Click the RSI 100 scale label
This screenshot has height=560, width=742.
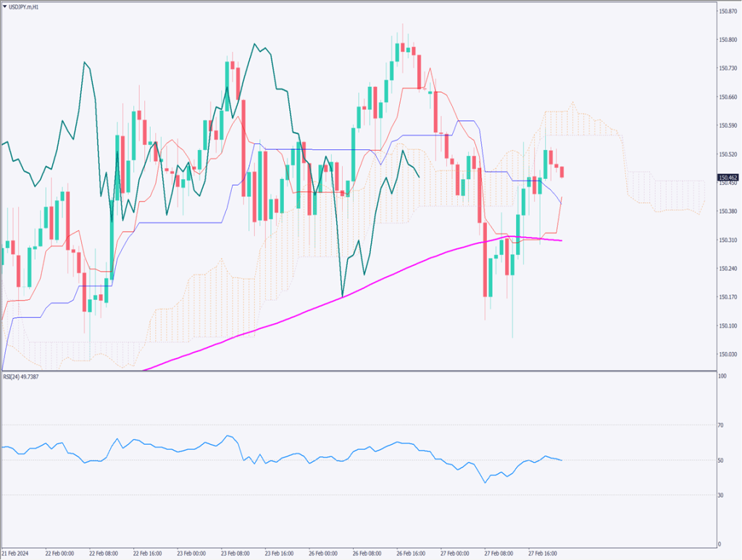point(721,376)
